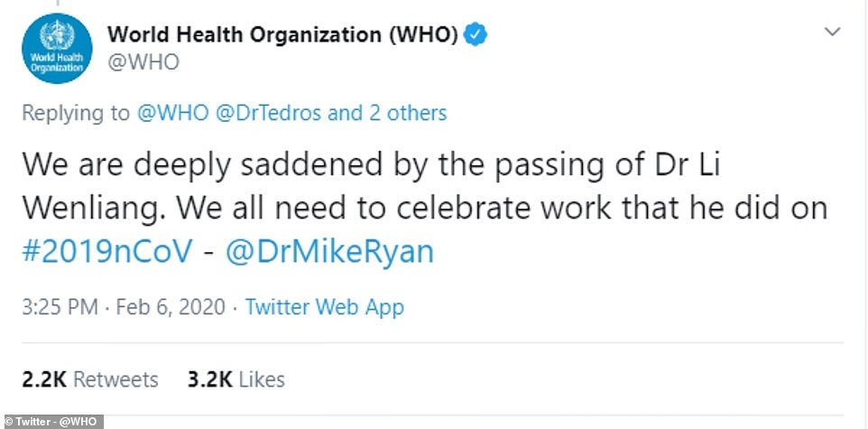Image resolution: width=868 pixels, height=429 pixels.
Task: Open the @DrTedros profile mention
Action: pos(268,114)
